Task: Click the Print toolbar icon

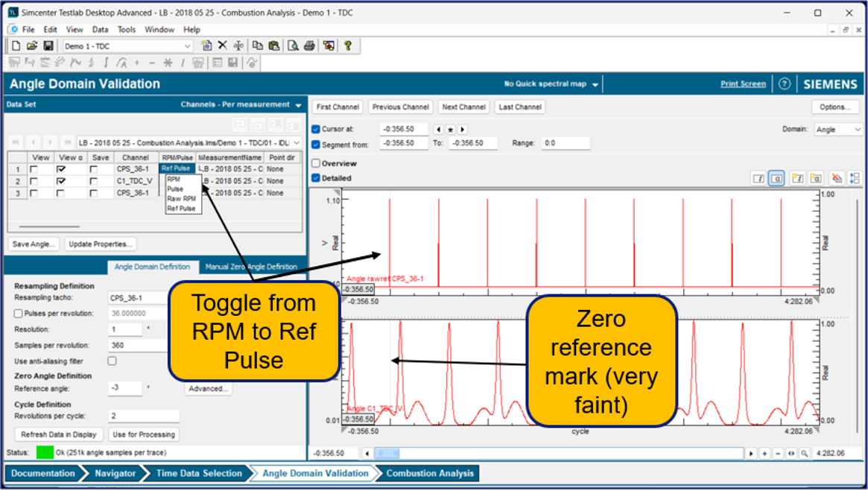Action: (309, 46)
